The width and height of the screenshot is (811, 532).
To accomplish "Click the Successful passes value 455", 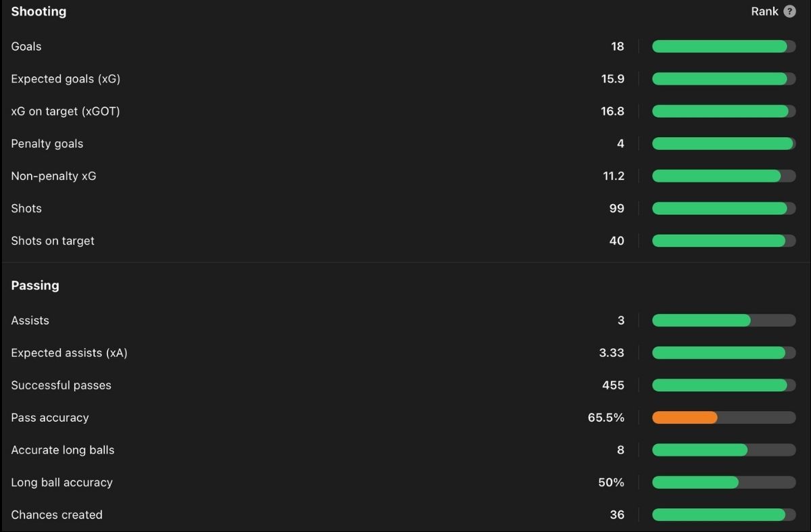I will pyautogui.click(x=614, y=385).
